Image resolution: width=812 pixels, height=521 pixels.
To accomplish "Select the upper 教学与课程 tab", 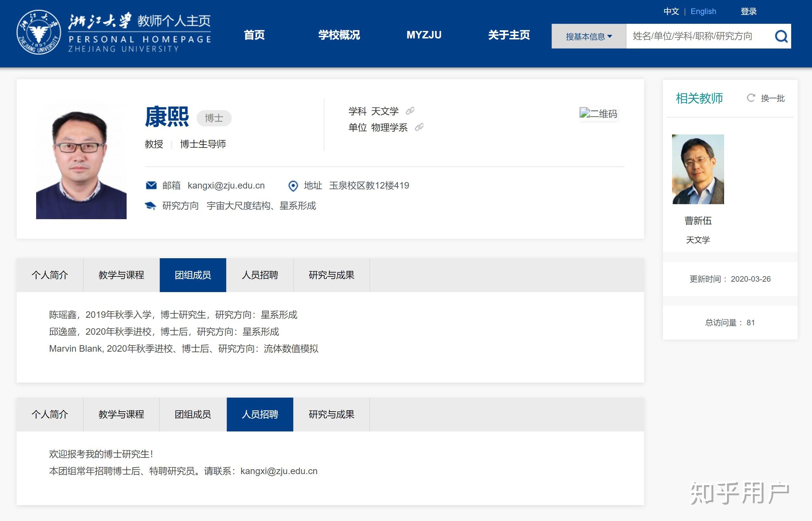I will pos(121,275).
